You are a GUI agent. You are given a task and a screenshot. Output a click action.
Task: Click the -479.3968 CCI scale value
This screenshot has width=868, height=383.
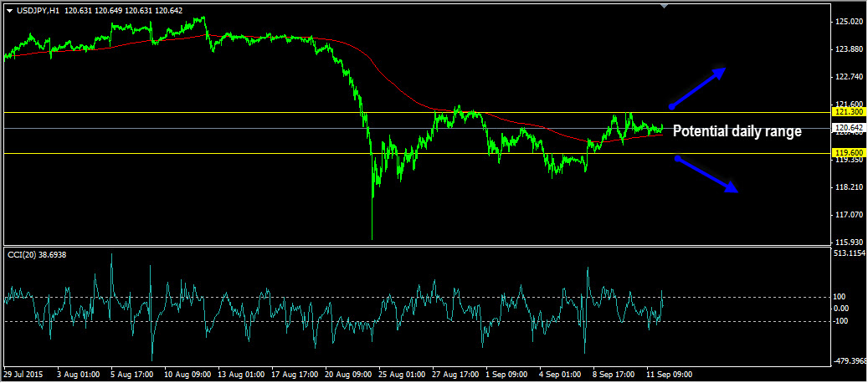850,361
